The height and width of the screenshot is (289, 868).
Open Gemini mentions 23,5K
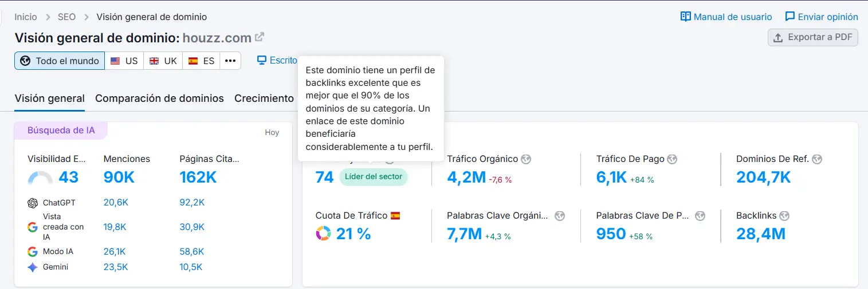[116, 267]
